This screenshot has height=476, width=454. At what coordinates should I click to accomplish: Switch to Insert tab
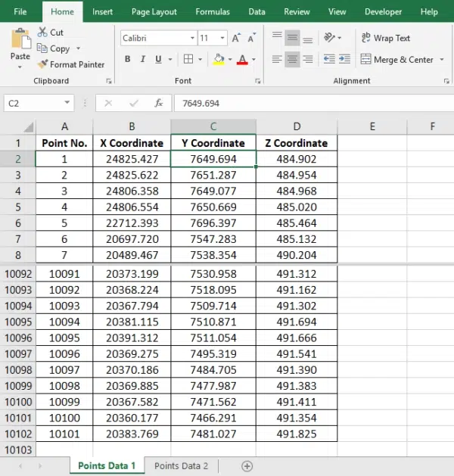tap(102, 11)
